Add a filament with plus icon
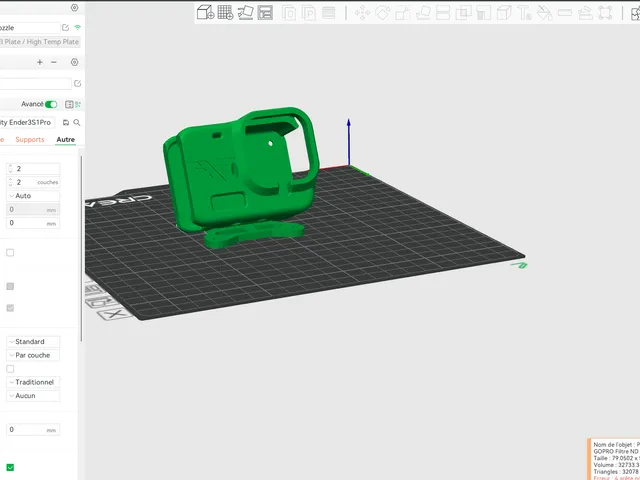Viewport: 640px width, 480px height. (40, 62)
